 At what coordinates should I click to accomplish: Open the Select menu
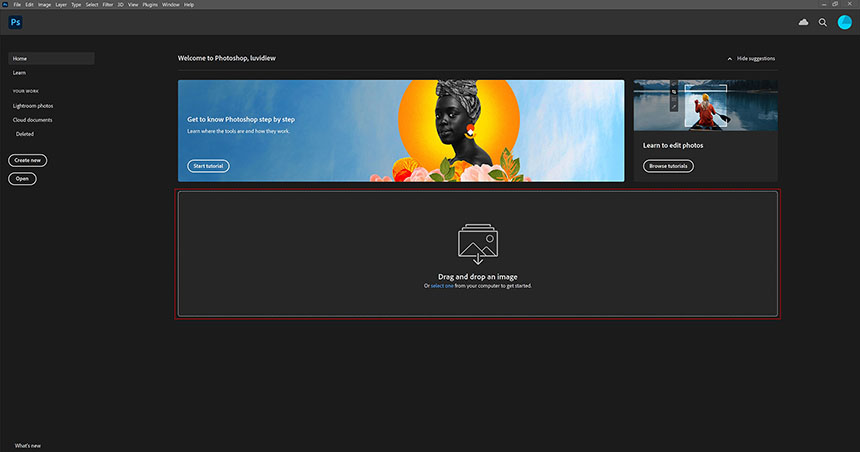click(x=92, y=4)
